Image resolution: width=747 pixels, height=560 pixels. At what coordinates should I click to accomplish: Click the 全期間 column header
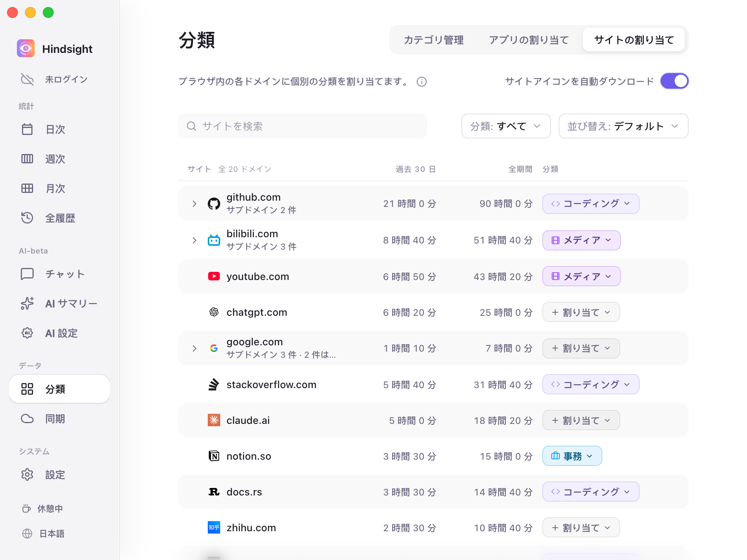(521, 169)
